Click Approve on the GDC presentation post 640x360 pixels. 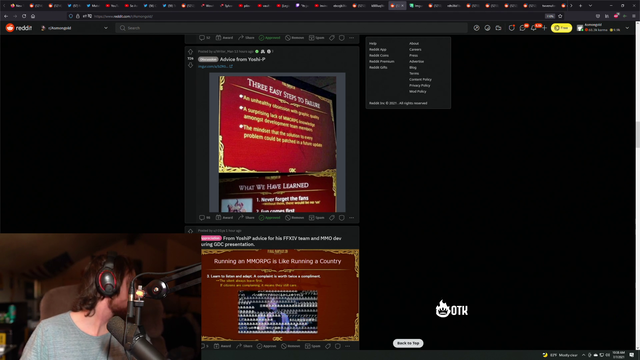[267, 346]
